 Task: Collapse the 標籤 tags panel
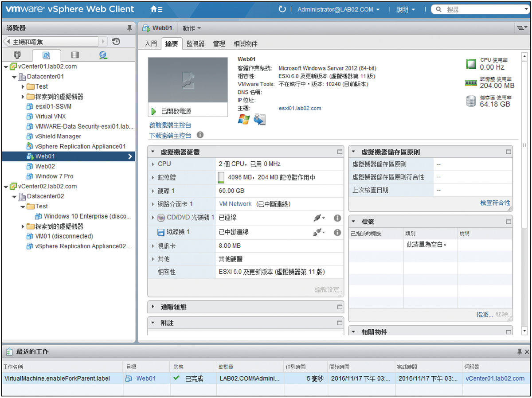[354, 221]
